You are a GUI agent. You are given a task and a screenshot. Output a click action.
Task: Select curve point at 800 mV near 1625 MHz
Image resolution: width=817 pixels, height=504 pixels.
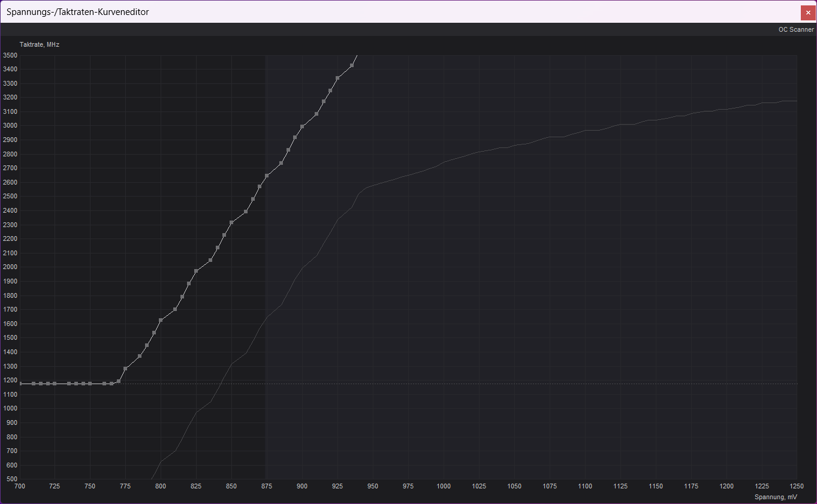click(x=161, y=320)
